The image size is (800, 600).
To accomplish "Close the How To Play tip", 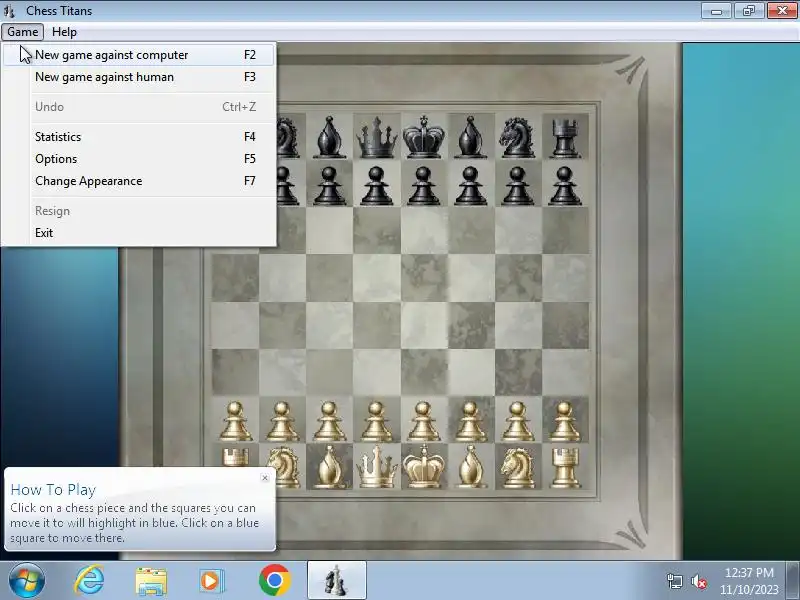I will (265, 478).
